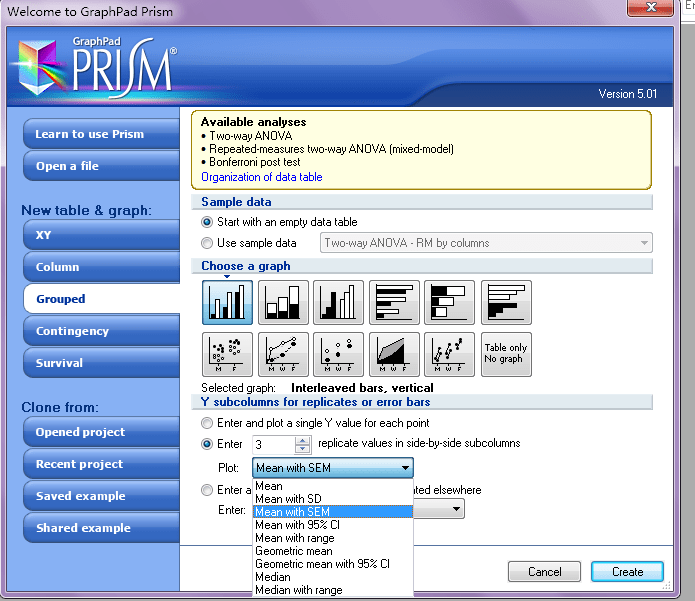Open 'Organization of data table' link

click(x=261, y=177)
